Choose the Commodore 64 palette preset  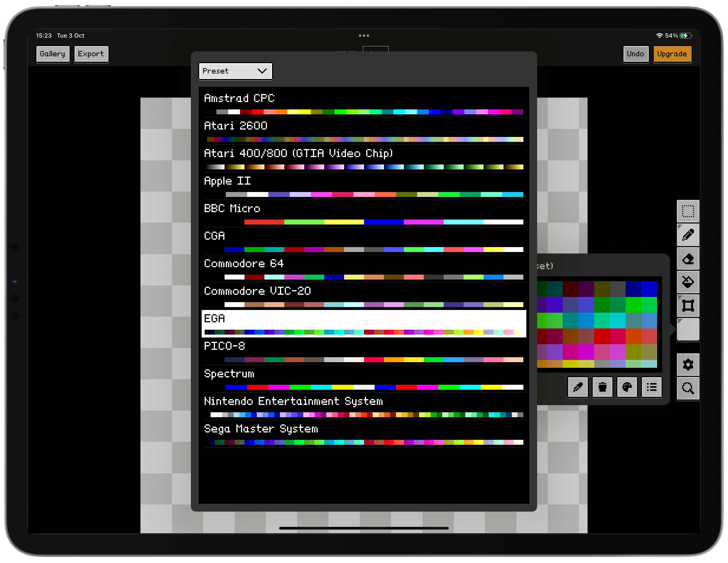click(x=364, y=268)
